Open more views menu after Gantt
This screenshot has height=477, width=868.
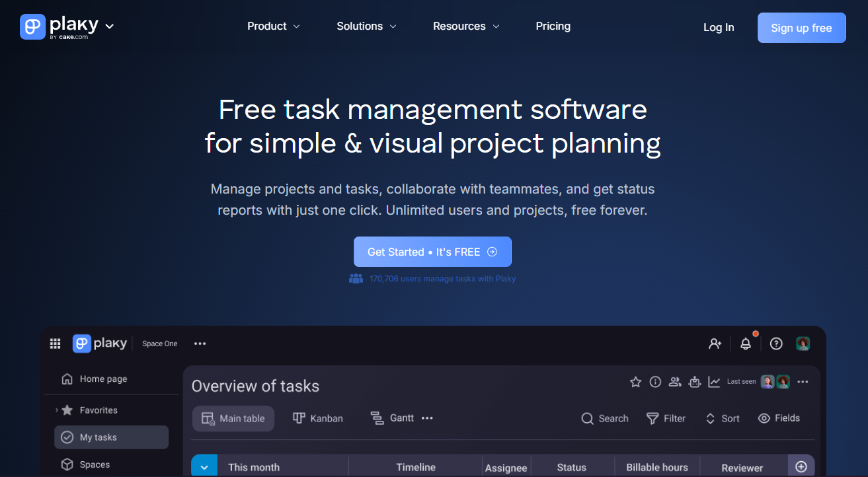click(427, 418)
